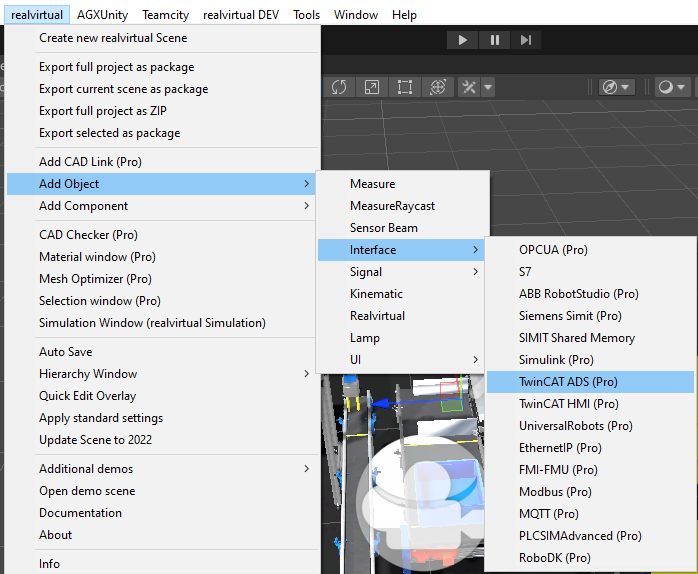Toggle the Auto Save option
This screenshot has width=698, height=574.
coord(66,352)
